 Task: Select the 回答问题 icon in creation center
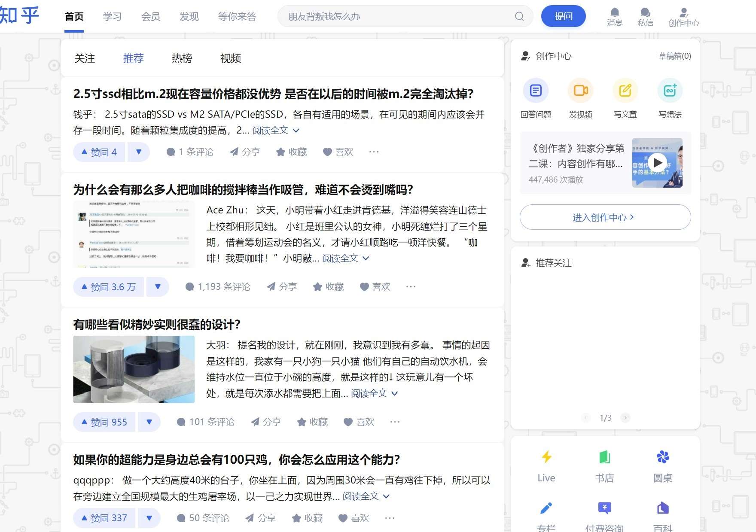(x=535, y=91)
